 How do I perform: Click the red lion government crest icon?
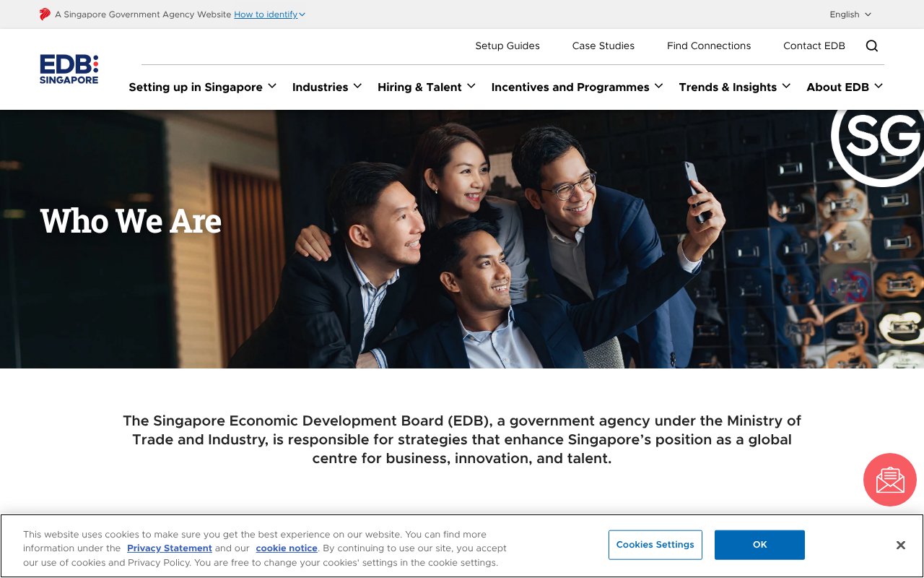tap(45, 14)
